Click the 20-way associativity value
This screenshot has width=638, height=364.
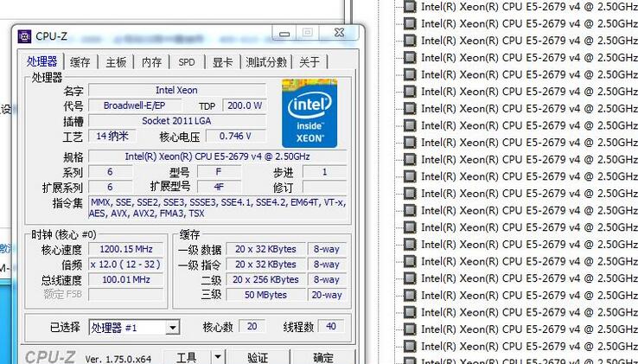327,295
